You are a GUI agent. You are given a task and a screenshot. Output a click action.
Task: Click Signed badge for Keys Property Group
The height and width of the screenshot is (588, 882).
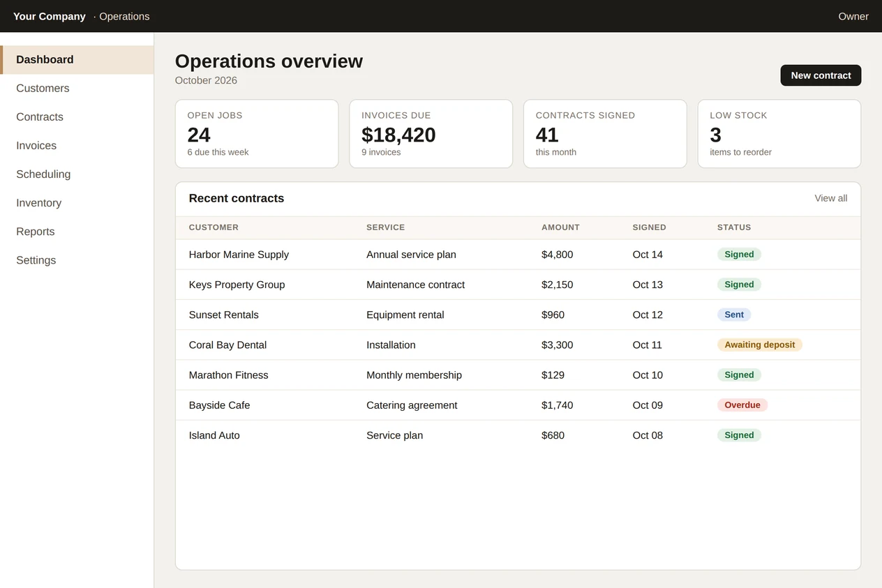739,285
